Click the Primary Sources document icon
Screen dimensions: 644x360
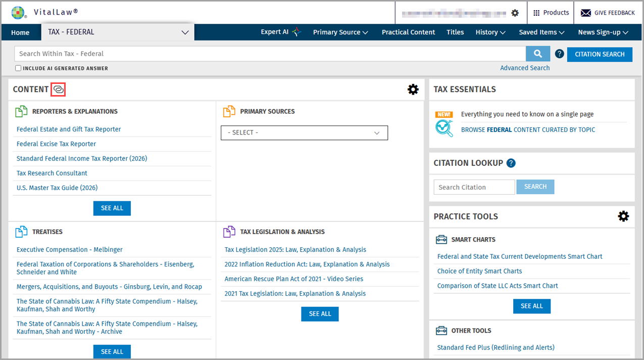coord(229,111)
